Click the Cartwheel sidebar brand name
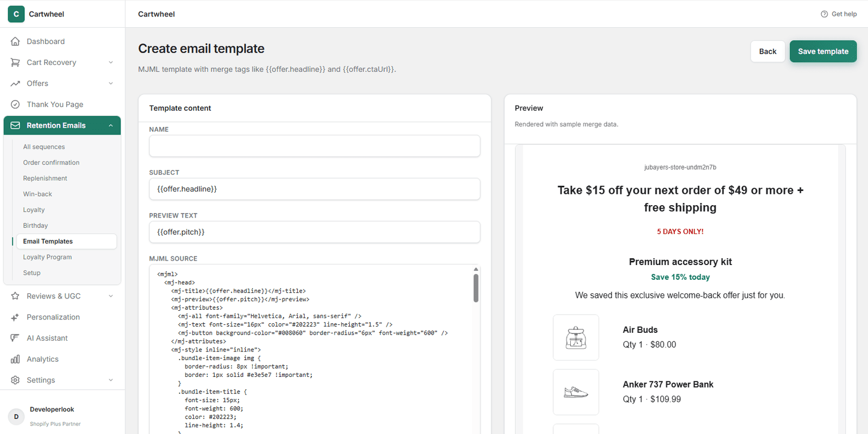This screenshot has width=868, height=434. click(x=46, y=14)
